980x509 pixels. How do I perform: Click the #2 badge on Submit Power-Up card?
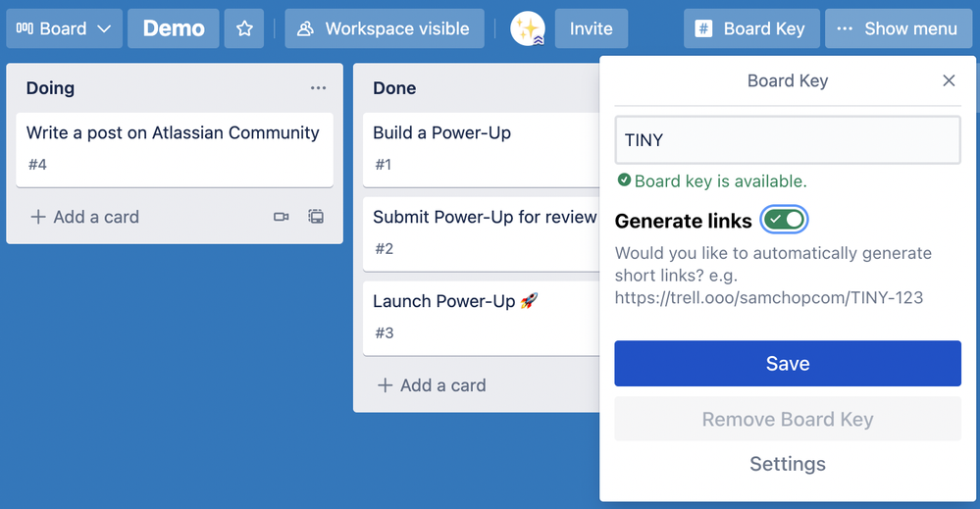pyautogui.click(x=385, y=249)
